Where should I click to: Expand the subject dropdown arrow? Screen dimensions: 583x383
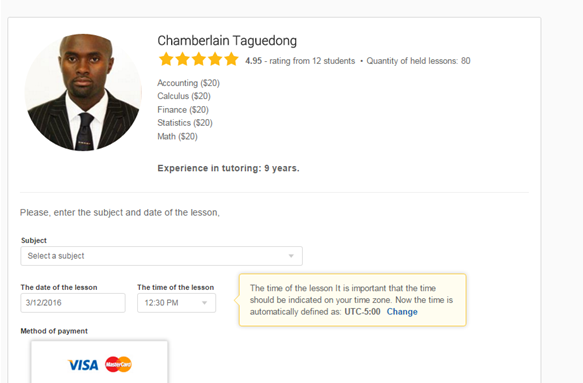(x=291, y=256)
